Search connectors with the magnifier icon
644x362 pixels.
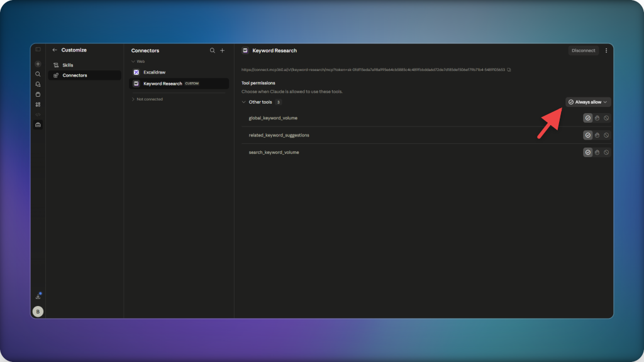pyautogui.click(x=213, y=50)
